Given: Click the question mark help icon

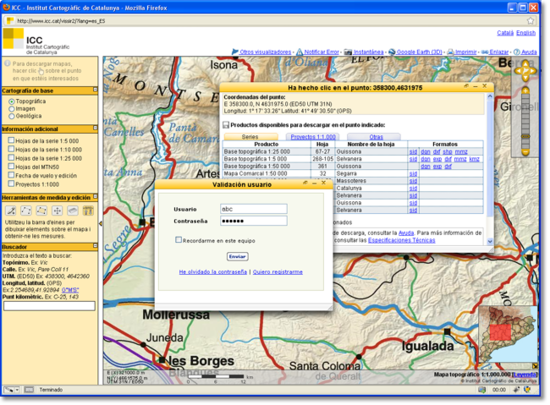Looking at the screenshot, I should (517, 52).
